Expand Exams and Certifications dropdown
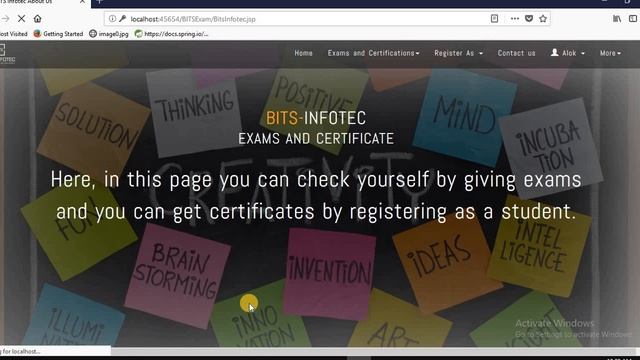Screen dimensions: 640x360 click(x=373, y=53)
